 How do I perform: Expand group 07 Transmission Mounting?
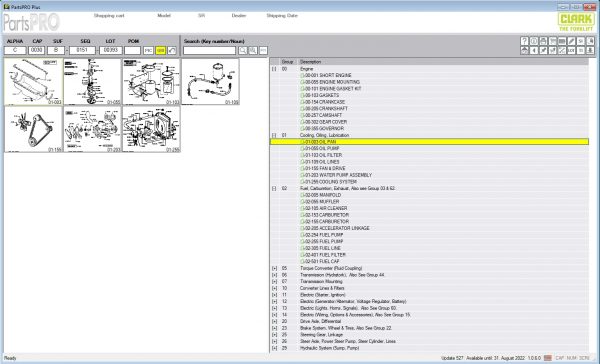tap(274, 281)
